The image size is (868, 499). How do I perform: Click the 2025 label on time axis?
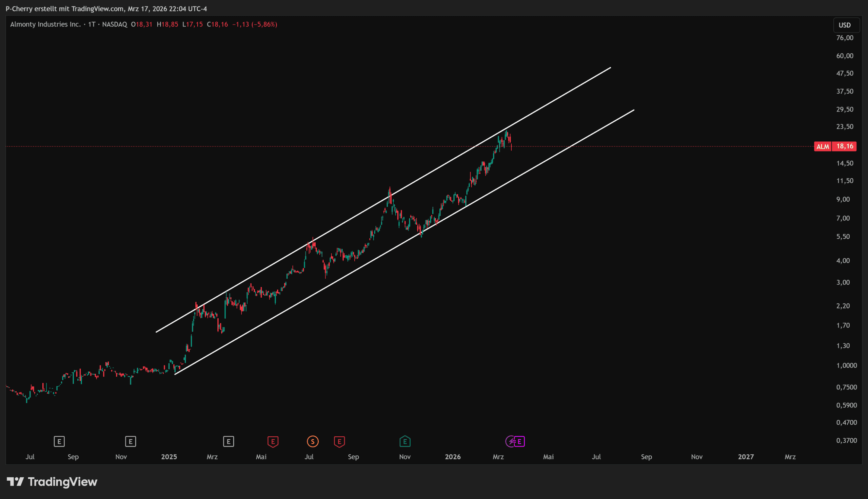pos(169,457)
